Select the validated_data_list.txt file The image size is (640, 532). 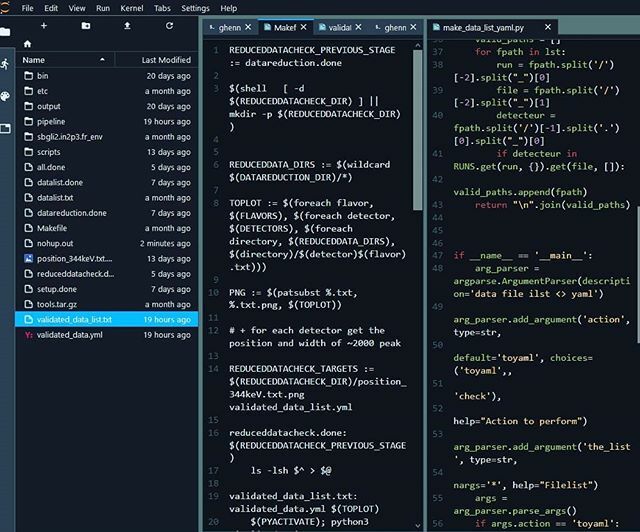click(107, 319)
